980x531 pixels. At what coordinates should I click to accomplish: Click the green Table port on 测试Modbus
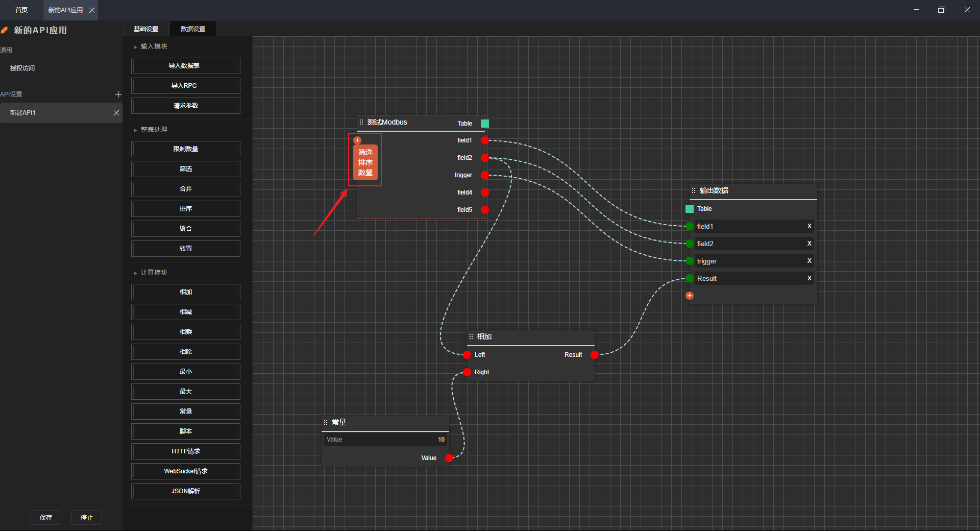485,124
